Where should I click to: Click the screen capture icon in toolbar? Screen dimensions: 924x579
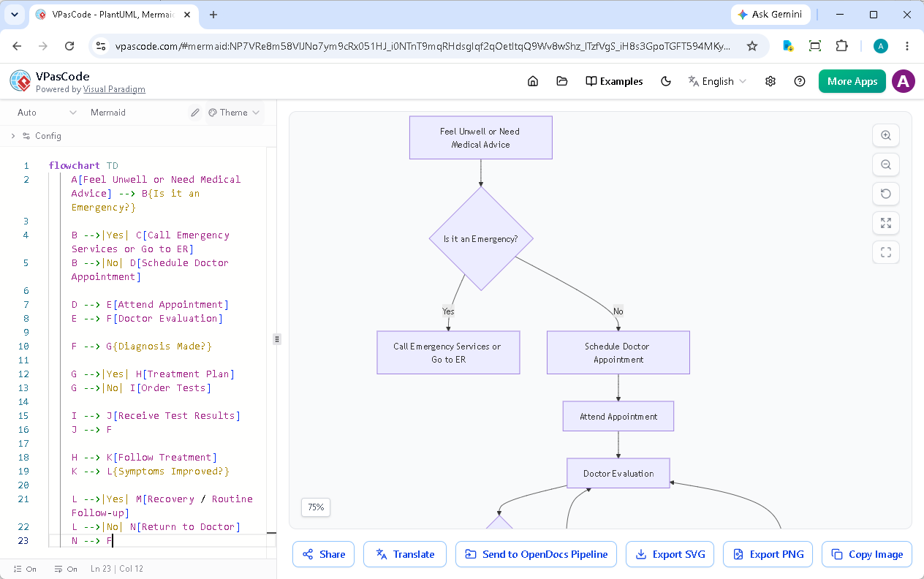coord(815,46)
